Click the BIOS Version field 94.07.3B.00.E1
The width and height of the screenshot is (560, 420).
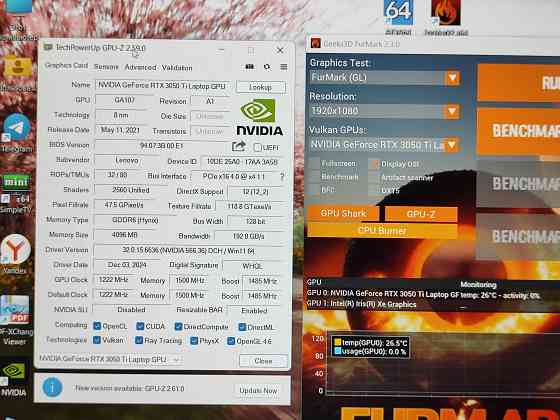(x=161, y=145)
